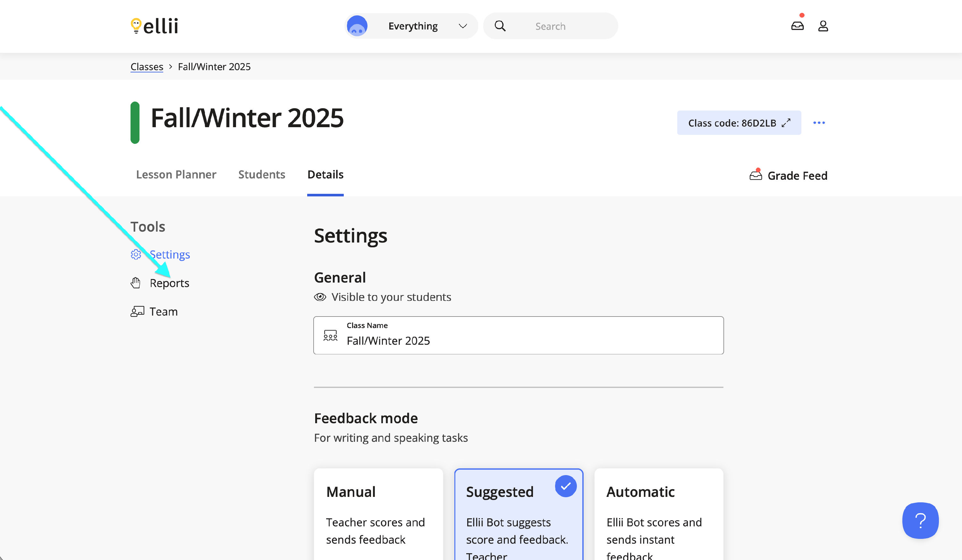Click the Class Name input field
The height and width of the screenshot is (560, 962).
518,335
